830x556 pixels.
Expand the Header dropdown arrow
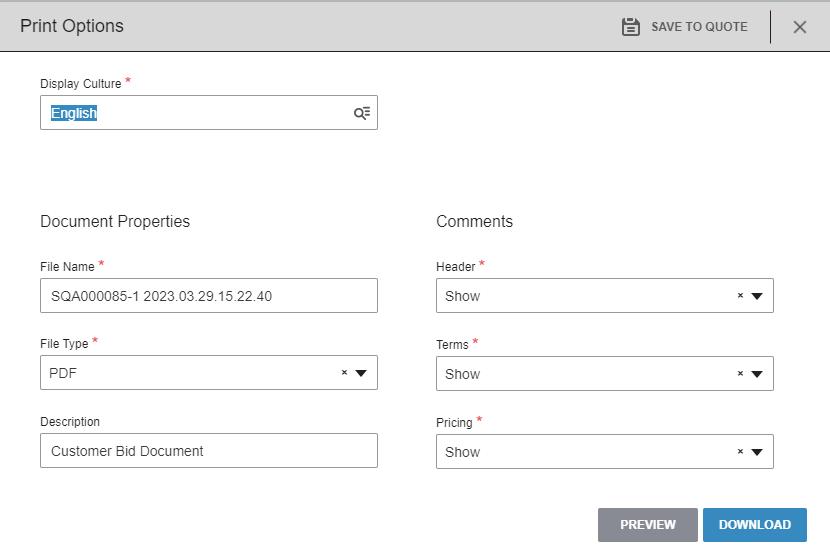757,296
